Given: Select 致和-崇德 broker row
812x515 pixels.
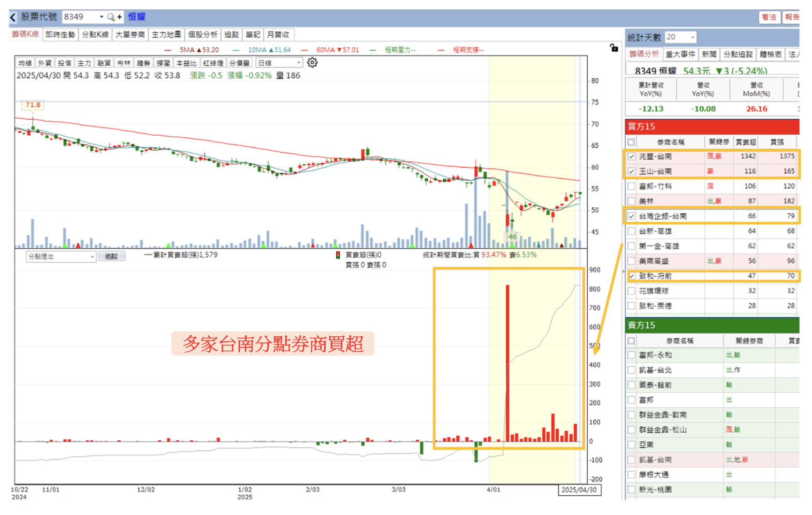Looking at the screenshot, I should point(713,306).
